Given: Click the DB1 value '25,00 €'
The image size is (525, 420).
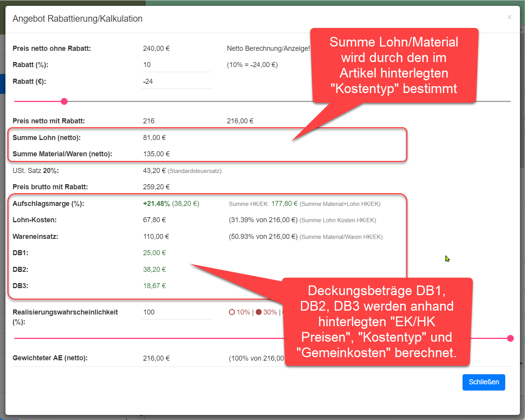Looking at the screenshot, I should tap(154, 253).
